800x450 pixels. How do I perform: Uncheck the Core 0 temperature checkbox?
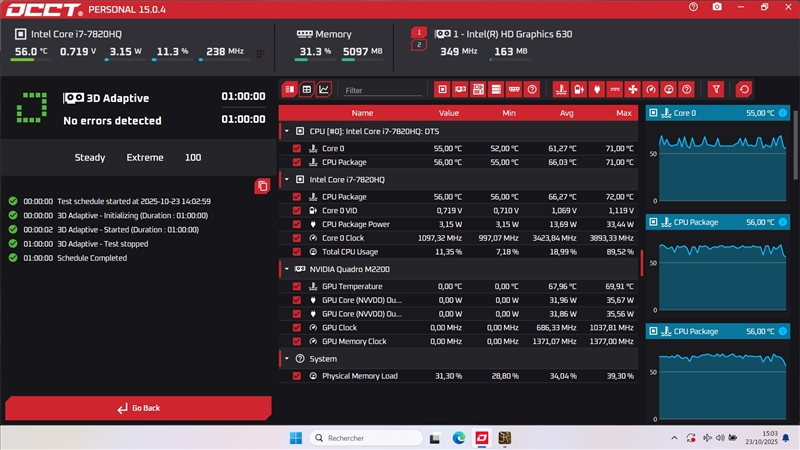pos(296,148)
